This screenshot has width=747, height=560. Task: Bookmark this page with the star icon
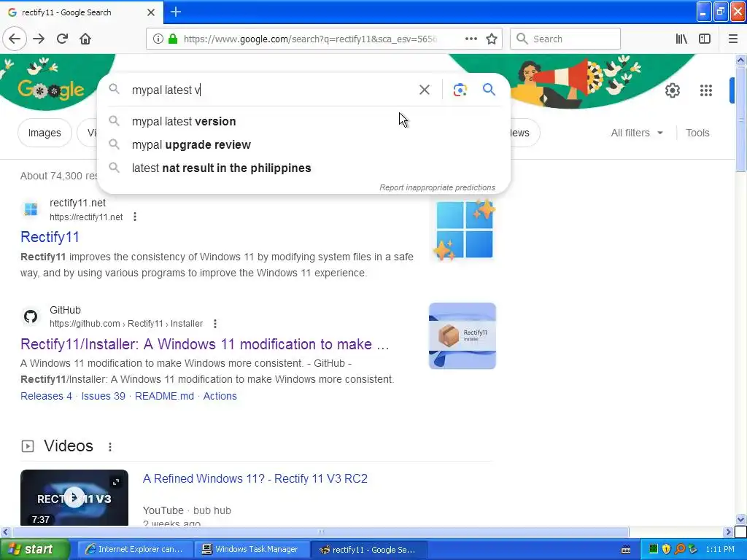(492, 39)
